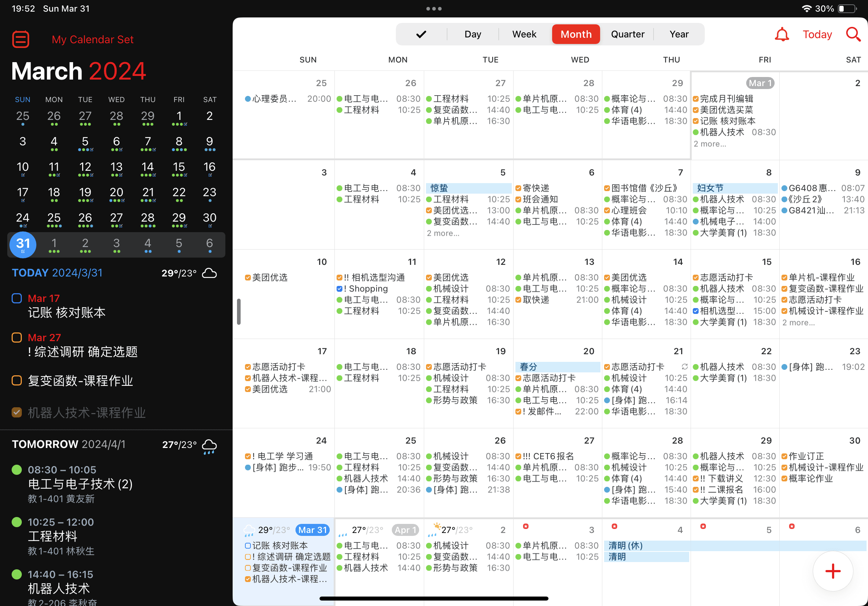
Task: Open the search magnifier
Action: 853,35
